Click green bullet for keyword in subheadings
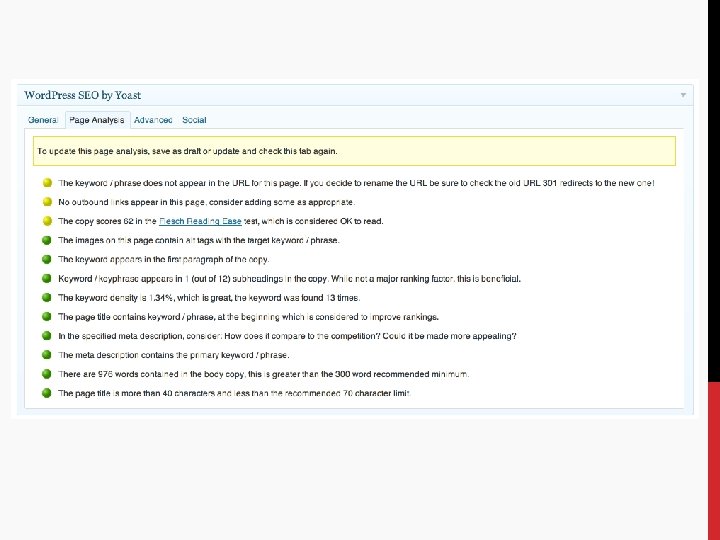This screenshot has height=540, width=720. click(x=47, y=278)
